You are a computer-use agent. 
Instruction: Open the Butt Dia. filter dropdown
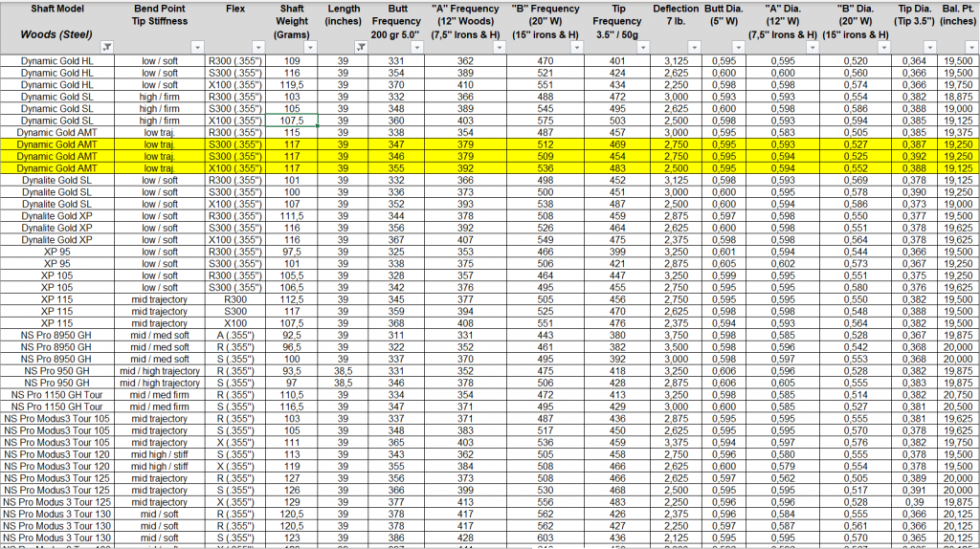pyautogui.click(x=738, y=48)
